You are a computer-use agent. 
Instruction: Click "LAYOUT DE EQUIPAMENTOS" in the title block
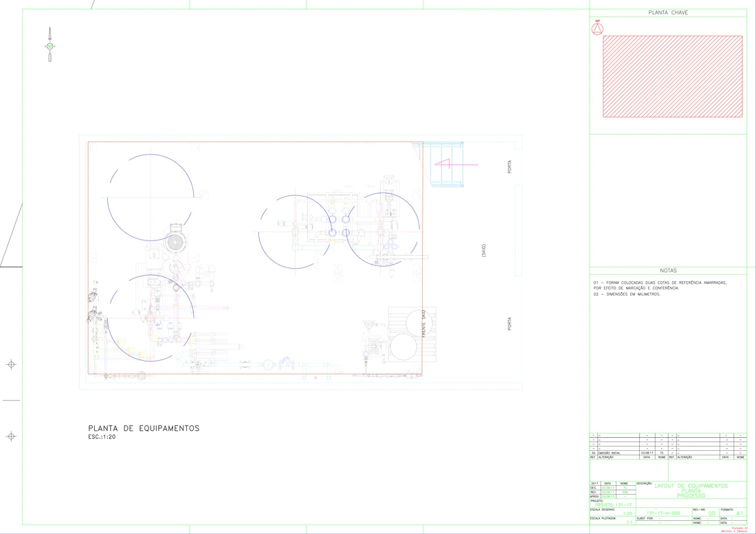point(691,486)
